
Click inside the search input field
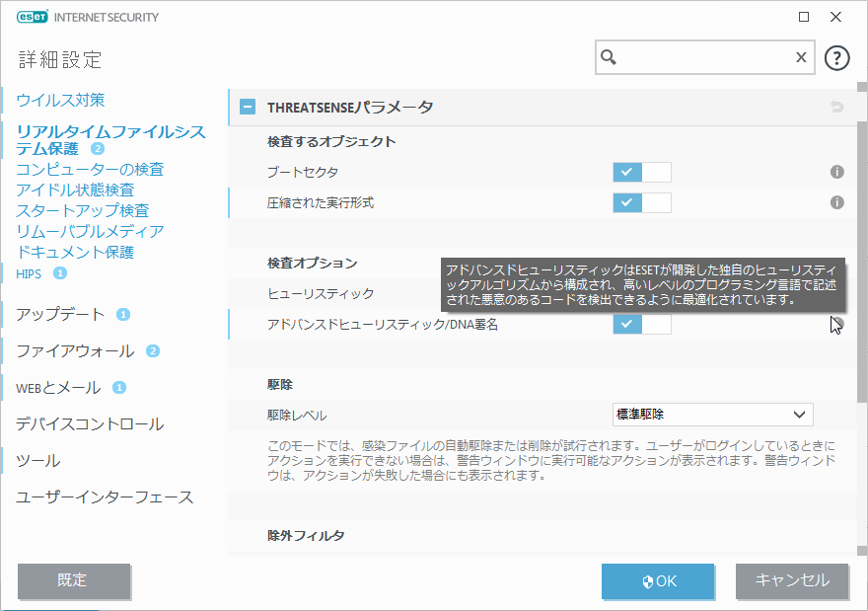pyautogui.click(x=704, y=57)
